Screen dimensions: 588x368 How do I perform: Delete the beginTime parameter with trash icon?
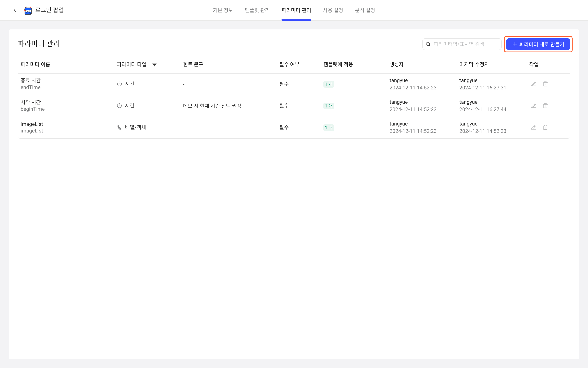pos(546,106)
